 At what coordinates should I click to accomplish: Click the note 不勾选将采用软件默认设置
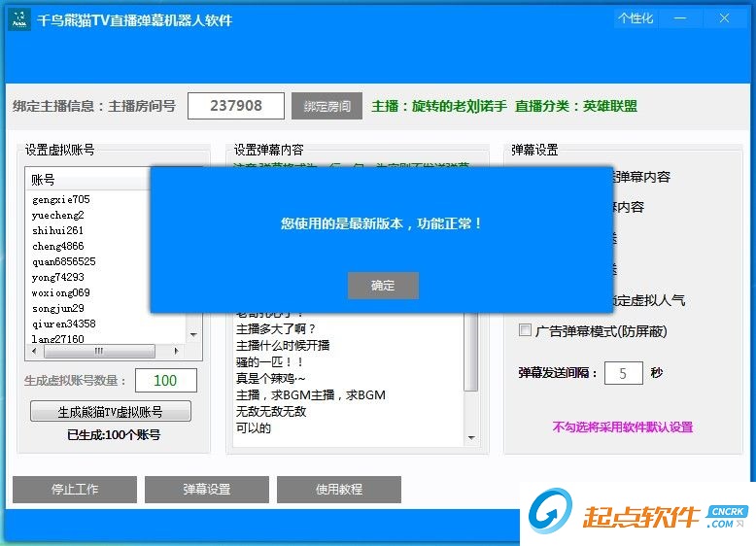623,427
